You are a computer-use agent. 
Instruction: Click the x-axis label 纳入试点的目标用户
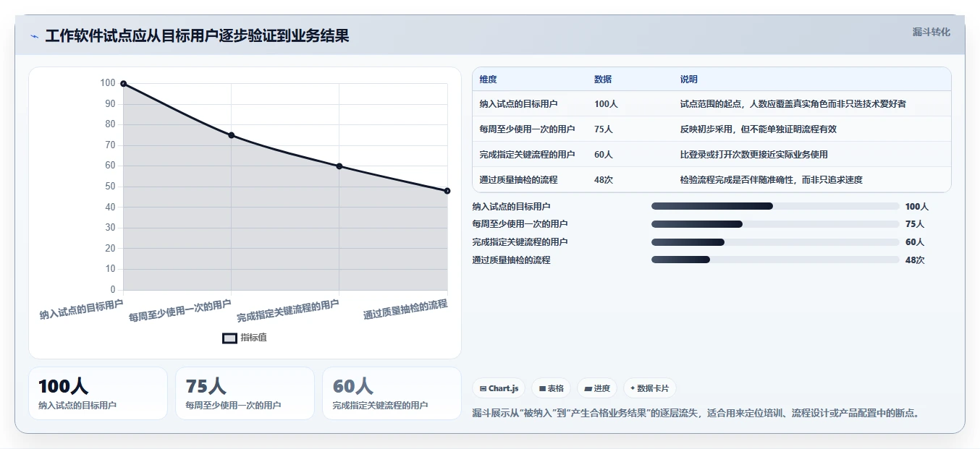81,309
